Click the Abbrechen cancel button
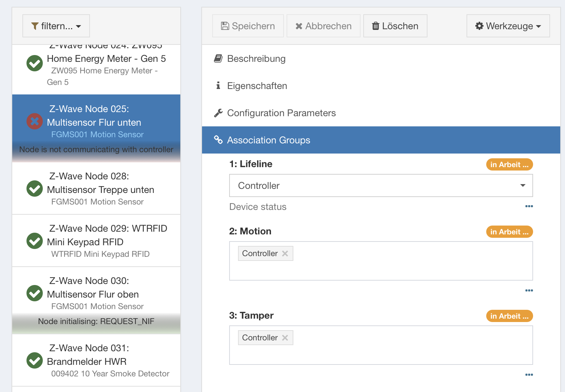Screen dimensions: 565x392 323,26
